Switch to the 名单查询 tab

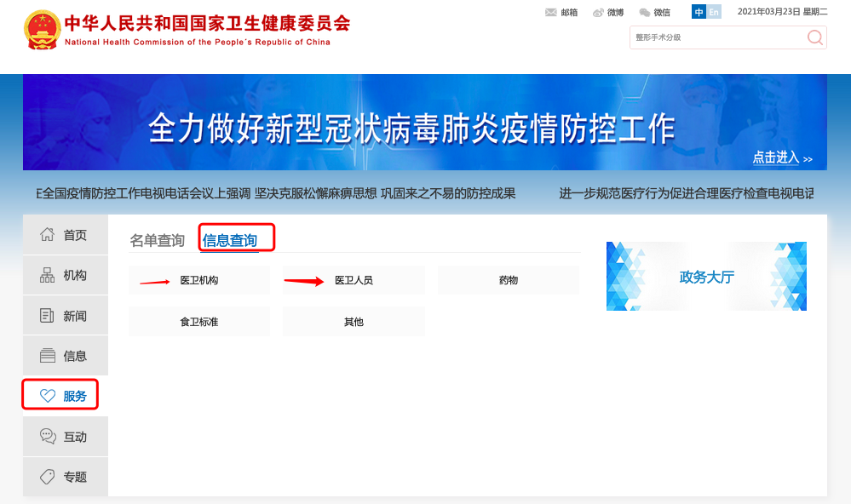157,241
